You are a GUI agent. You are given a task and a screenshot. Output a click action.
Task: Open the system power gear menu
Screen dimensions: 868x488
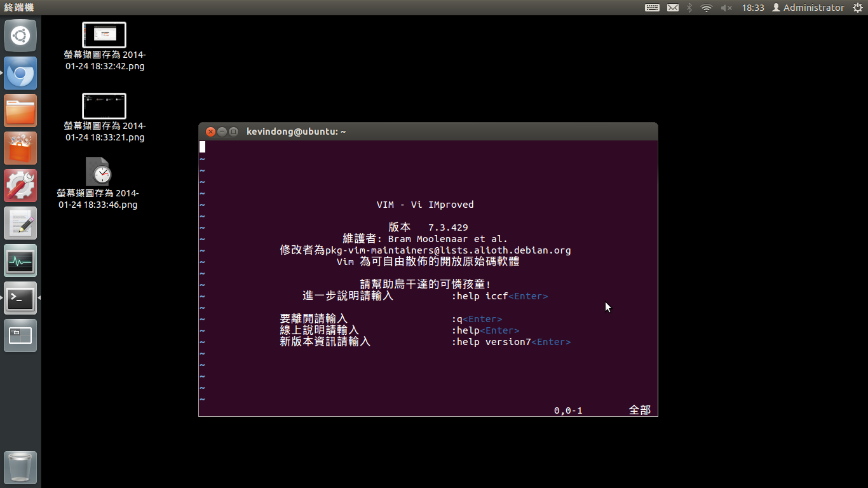point(857,8)
